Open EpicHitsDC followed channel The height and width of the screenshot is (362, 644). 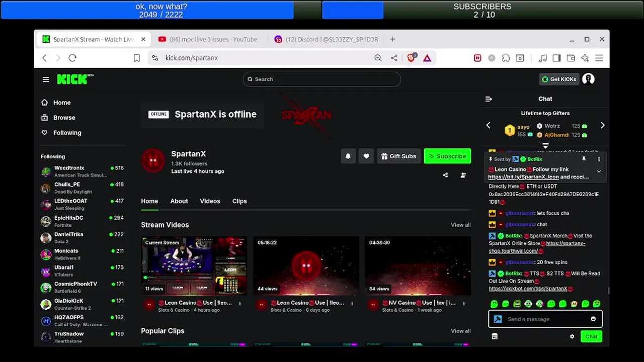click(82, 221)
